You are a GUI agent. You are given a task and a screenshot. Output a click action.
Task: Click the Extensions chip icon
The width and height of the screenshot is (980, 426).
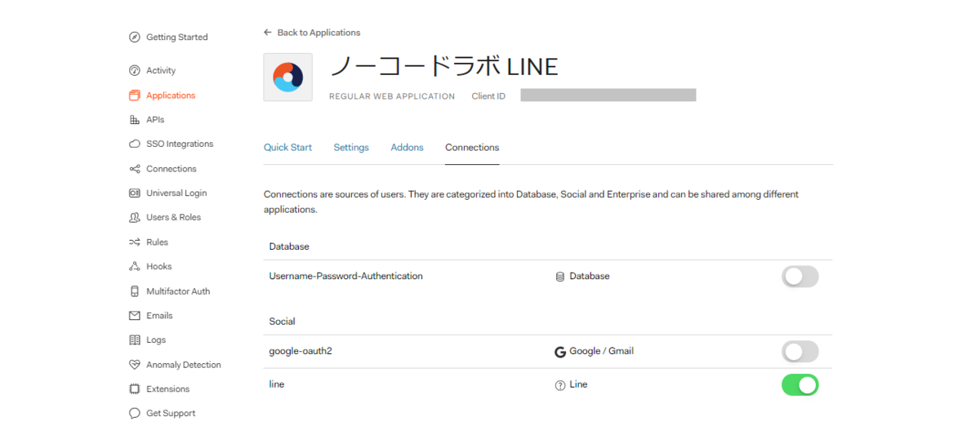coord(135,389)
